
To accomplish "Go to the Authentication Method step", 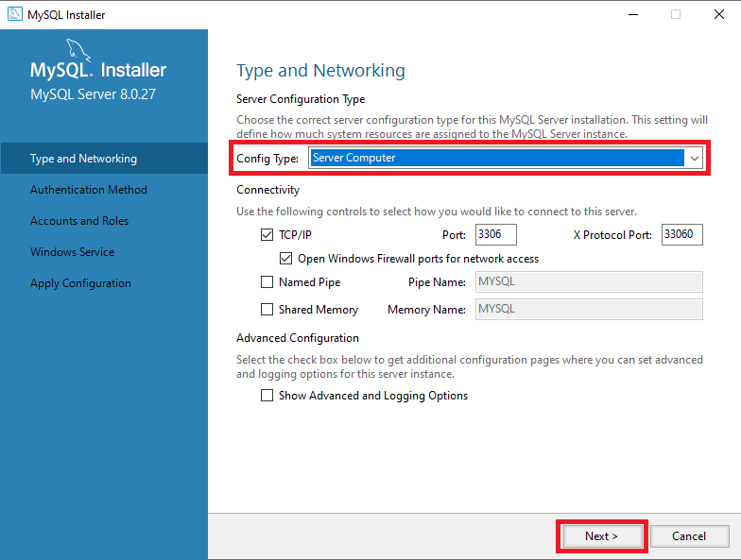I will pos(89,190).
